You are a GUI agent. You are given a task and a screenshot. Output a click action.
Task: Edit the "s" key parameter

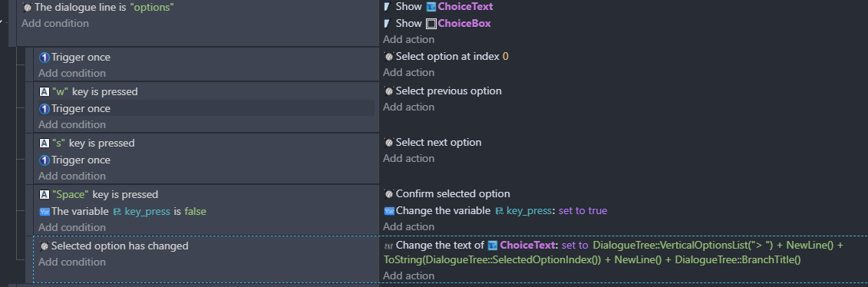click(x=58, y=143)
